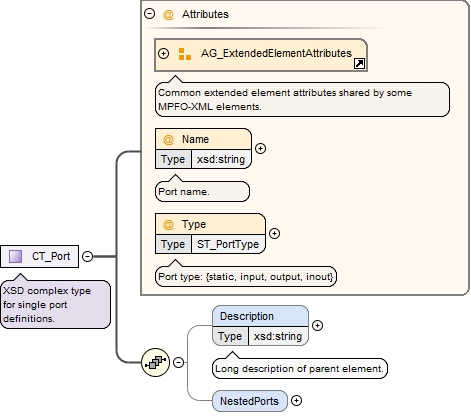This screenshot has height=417, width=471.
Task: Select the CT_Port node label
Action: [51, 256]
